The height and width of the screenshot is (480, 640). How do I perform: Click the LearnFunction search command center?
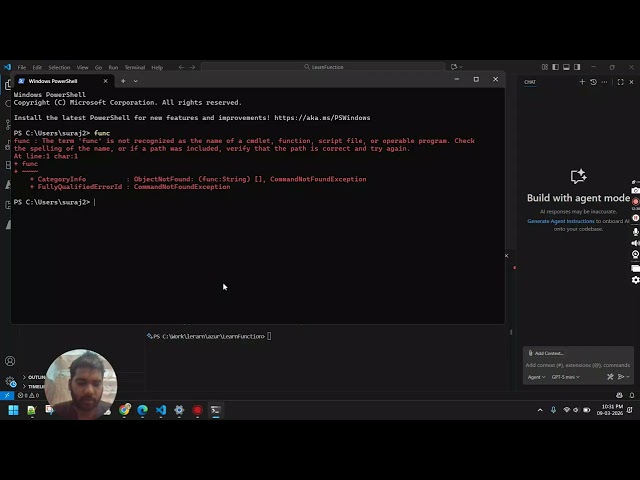click(323, 67)
